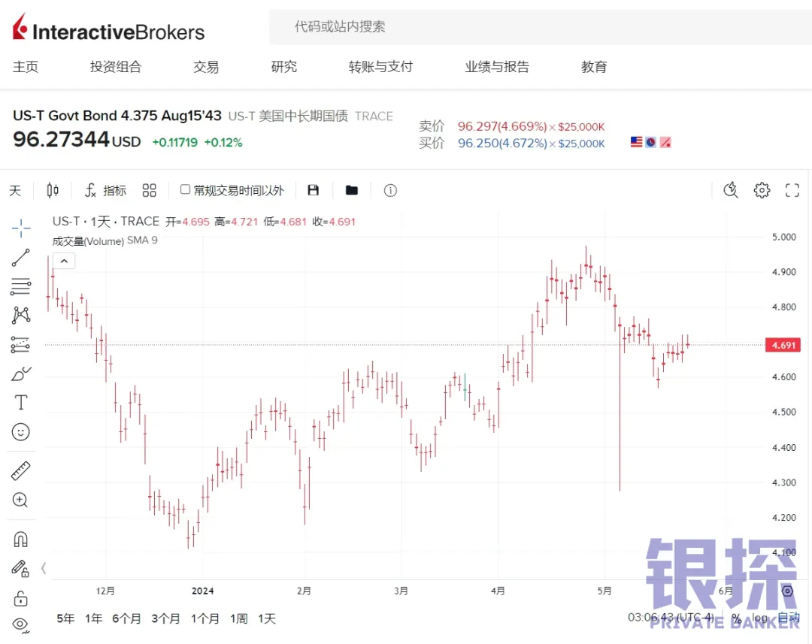Image resolution: width=812 pixels, height=644 pixels.
Task: Open the layout grid selector
Action: point(149,191)
